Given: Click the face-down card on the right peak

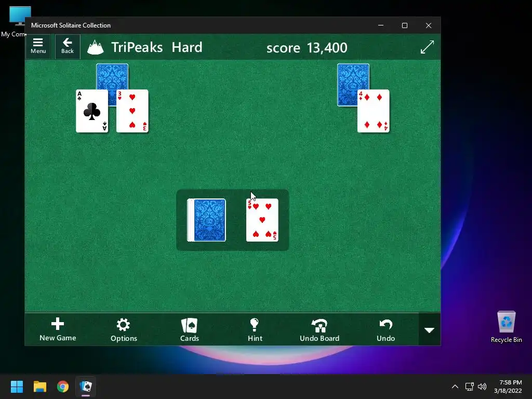Looking at the screenshot, I should click(x=353, y=76).
